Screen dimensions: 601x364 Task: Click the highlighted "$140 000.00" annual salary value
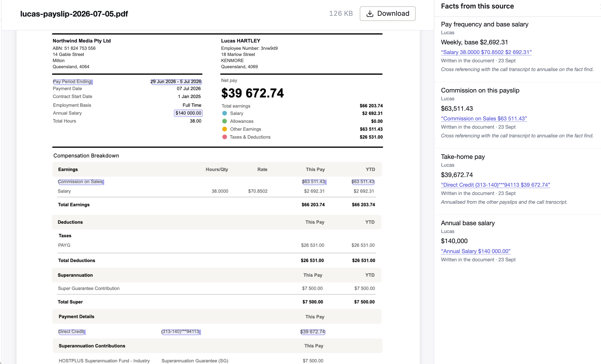coord(188,113)
